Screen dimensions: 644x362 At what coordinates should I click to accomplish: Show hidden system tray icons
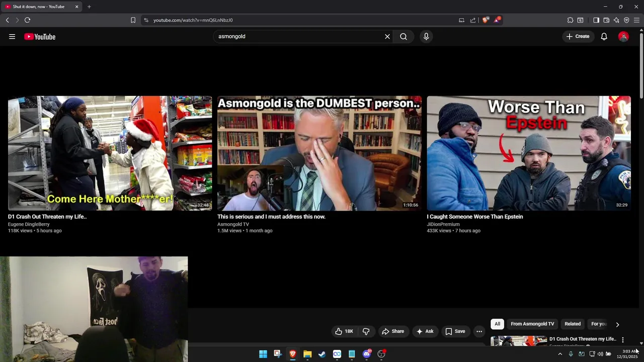(x=560, y=354)
